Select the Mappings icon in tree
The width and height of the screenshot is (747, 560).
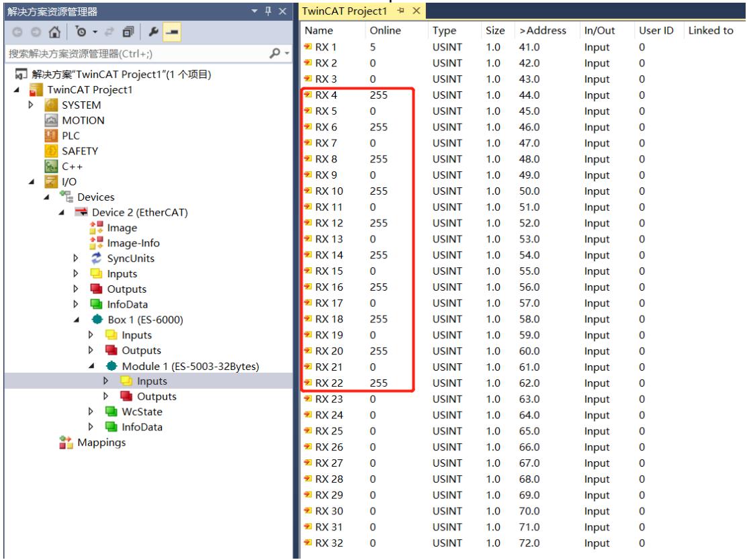coord(66,442)
